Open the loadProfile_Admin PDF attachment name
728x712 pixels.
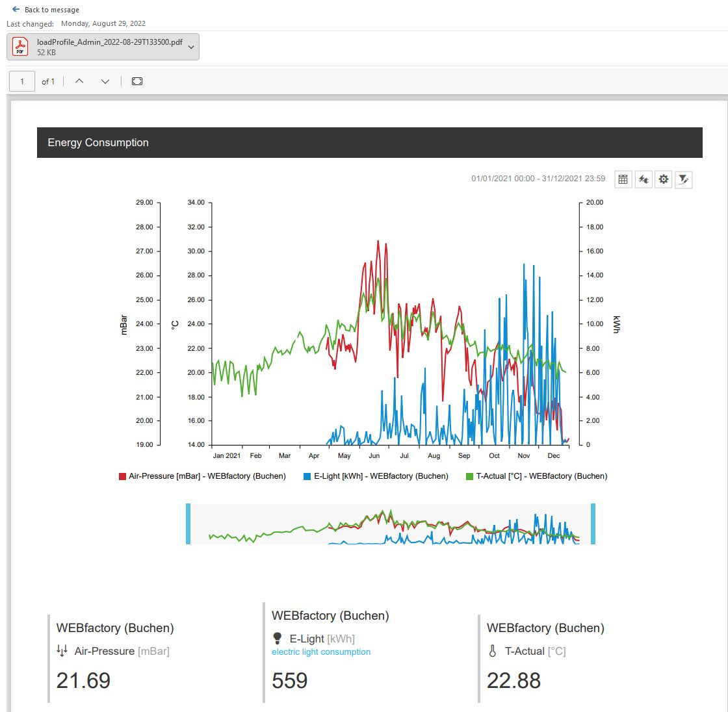109,42
